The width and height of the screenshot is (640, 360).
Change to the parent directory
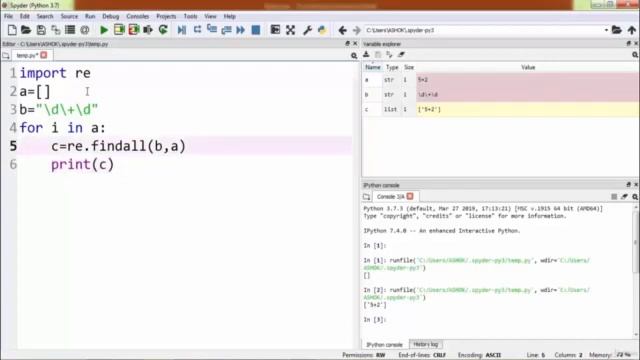pyautogui.click(x=632, y=30)
